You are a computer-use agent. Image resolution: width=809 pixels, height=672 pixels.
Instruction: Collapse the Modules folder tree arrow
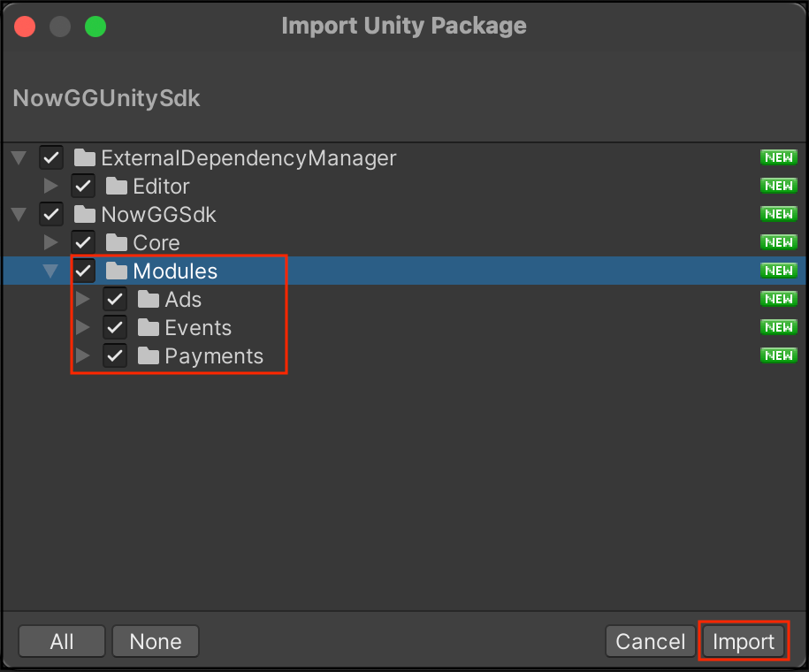coord(51,271)
